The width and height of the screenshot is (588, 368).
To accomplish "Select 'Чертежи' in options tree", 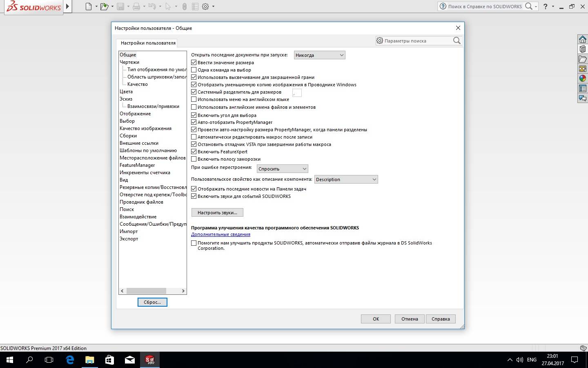I will coord(129,62).
